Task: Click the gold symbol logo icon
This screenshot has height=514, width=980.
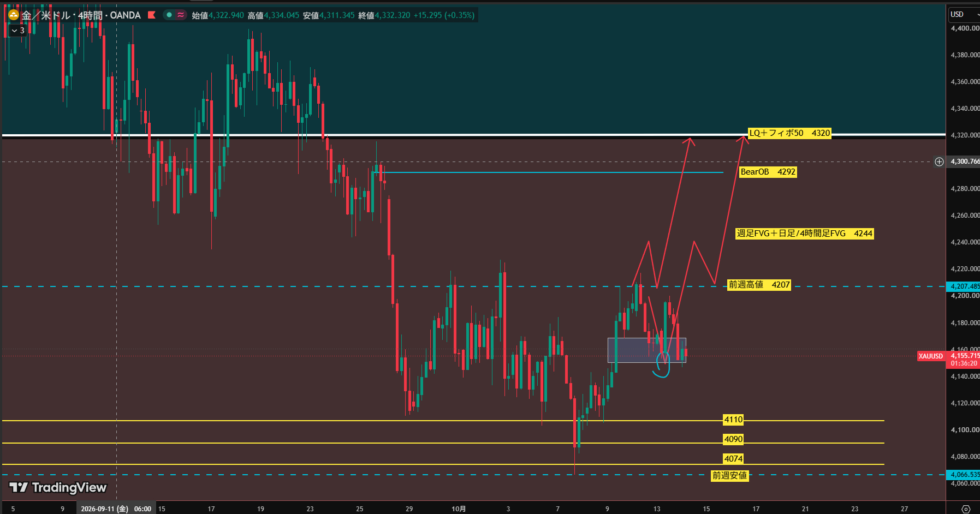Action: coord(14,15)
